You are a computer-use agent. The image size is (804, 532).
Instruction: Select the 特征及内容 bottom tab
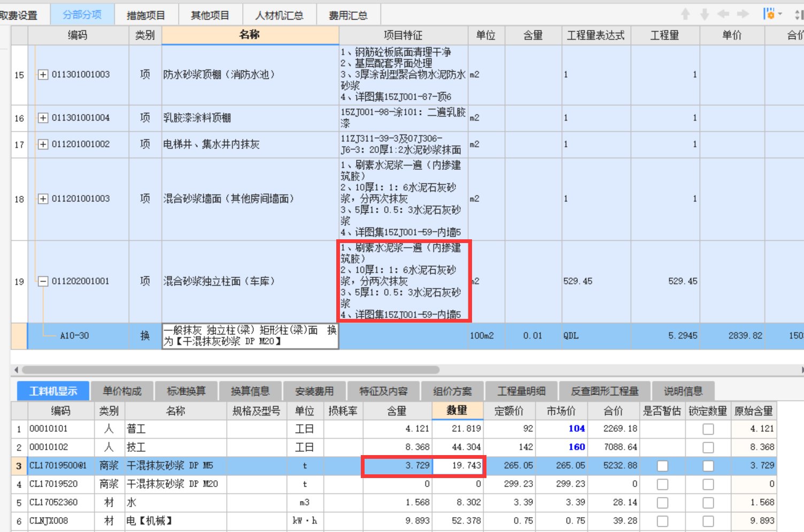coord(383,391)
